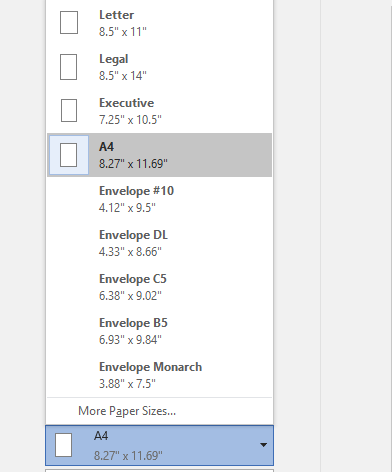Click the A4 paper size combo box
This screenshot has height=472, width=392.
(159, 445)
